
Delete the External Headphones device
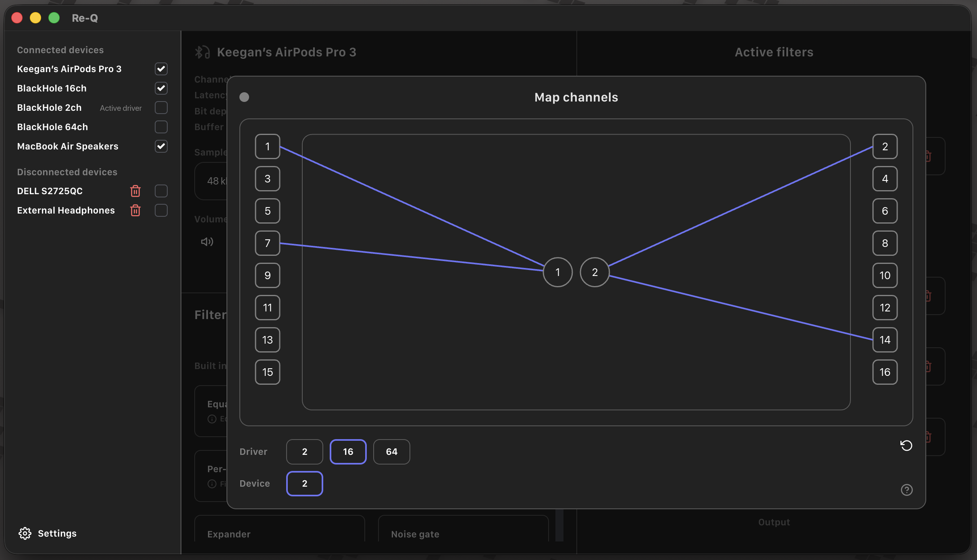(x=135, y=210)
